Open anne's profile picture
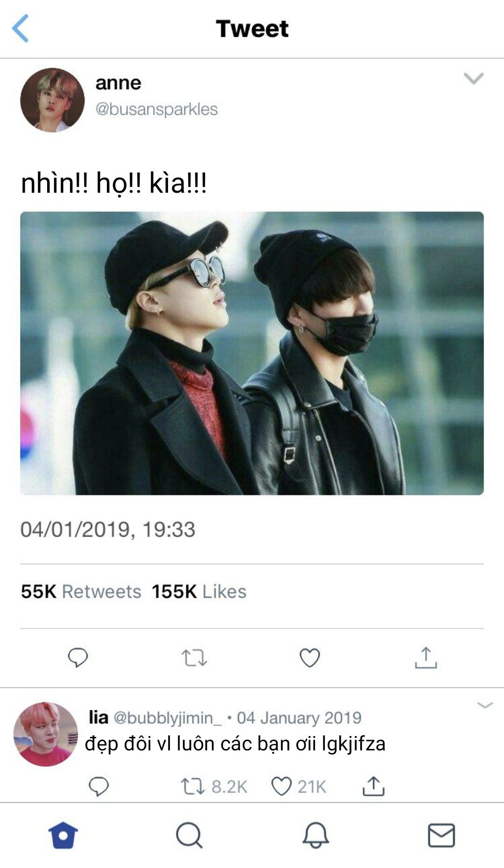 52,100
